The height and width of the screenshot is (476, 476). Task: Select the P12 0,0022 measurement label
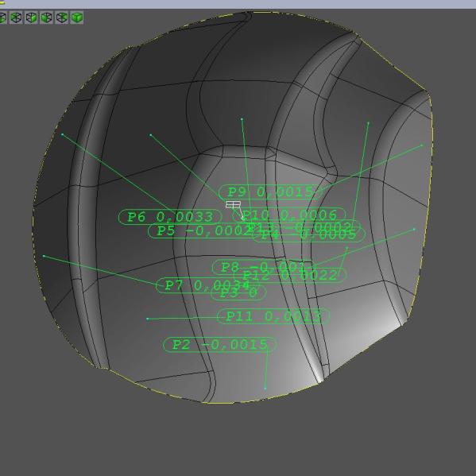tap(289, 275)
